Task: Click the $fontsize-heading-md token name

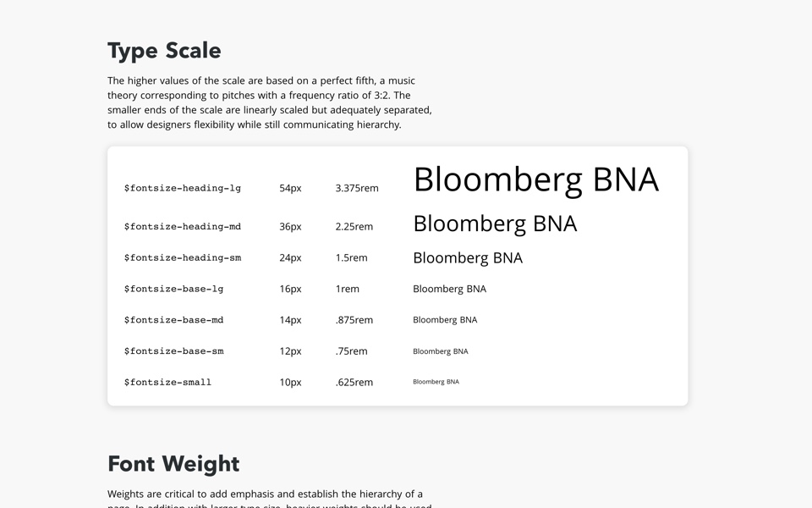Action: tap(183, 227)
